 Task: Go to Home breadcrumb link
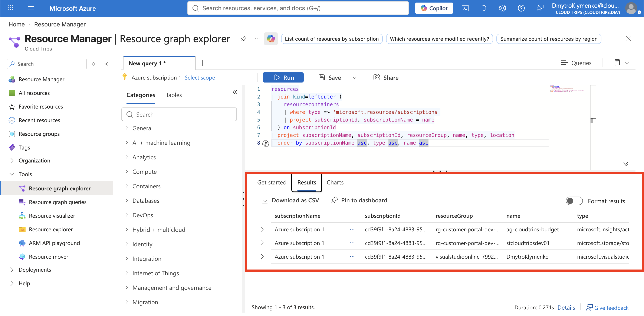coord(16,24)
